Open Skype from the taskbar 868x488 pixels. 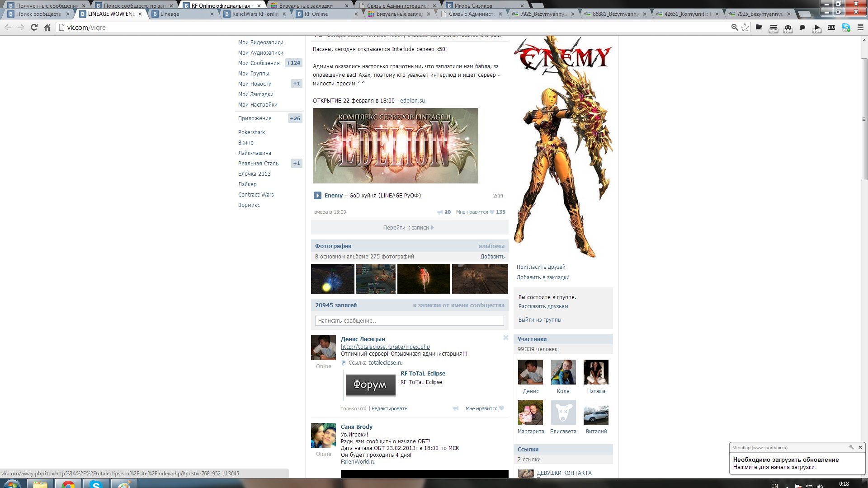point(96,484)
